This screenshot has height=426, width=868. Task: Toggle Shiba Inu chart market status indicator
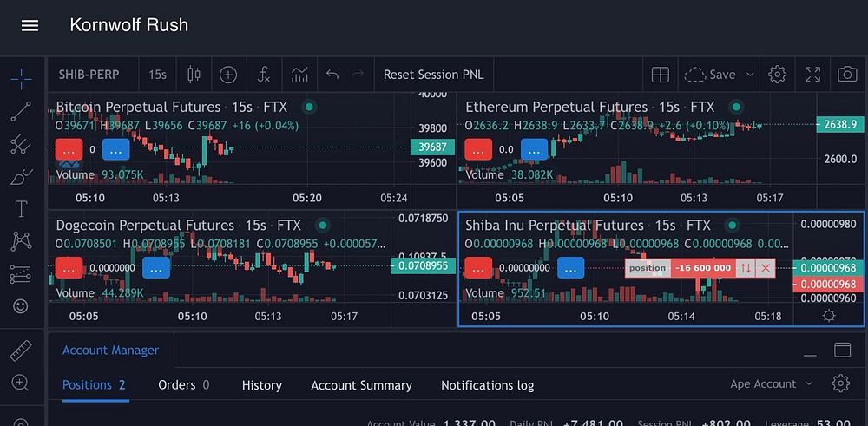pos(732,225)
